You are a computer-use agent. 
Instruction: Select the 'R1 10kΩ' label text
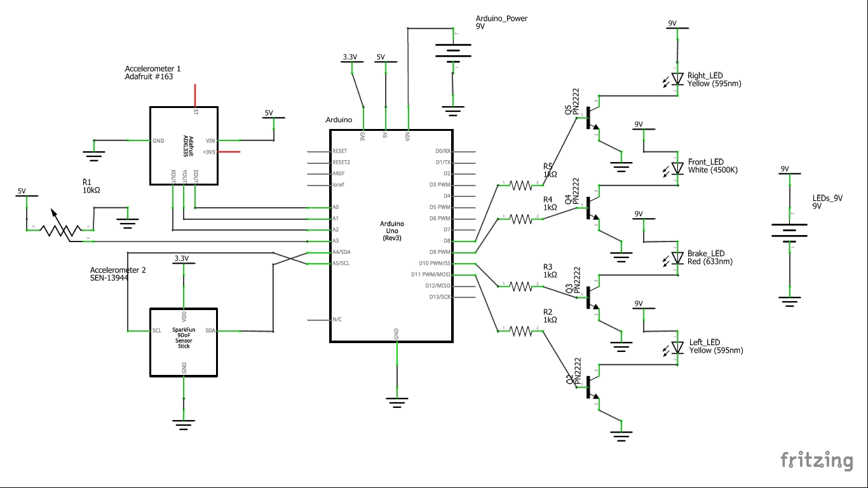click(92, 186)
